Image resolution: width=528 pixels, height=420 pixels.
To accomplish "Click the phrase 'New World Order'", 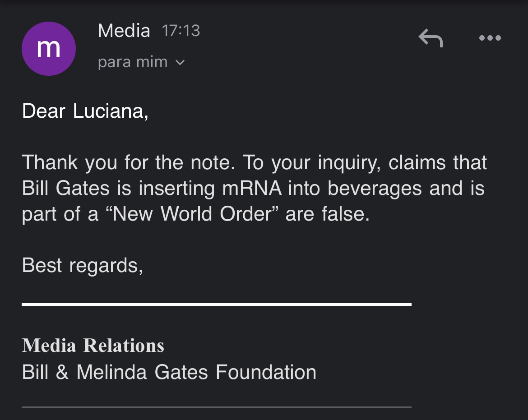I will (192, 214).
